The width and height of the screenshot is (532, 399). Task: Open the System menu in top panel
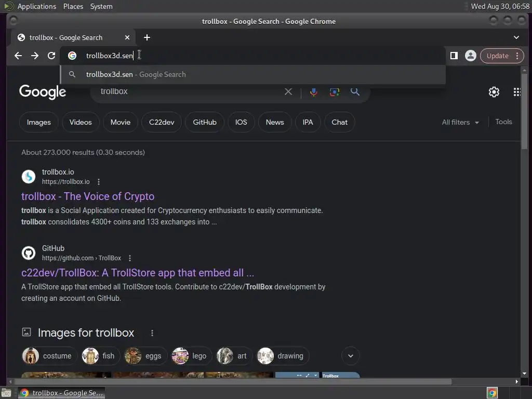tap(101, 6)
